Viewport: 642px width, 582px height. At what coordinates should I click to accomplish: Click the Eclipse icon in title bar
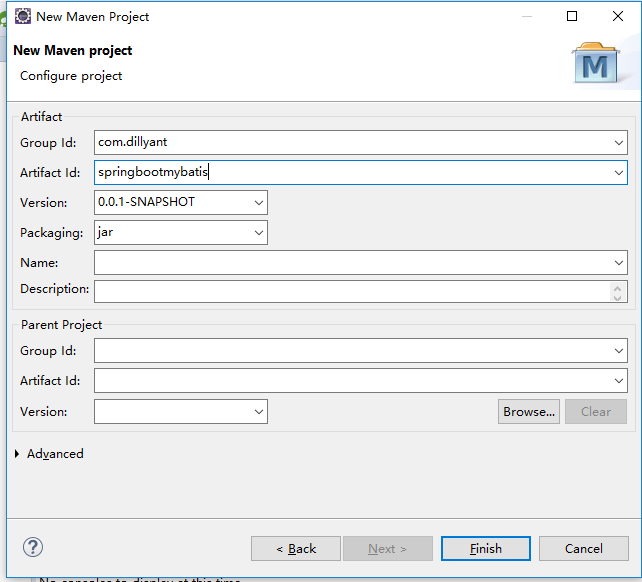[x=23, y=16]
